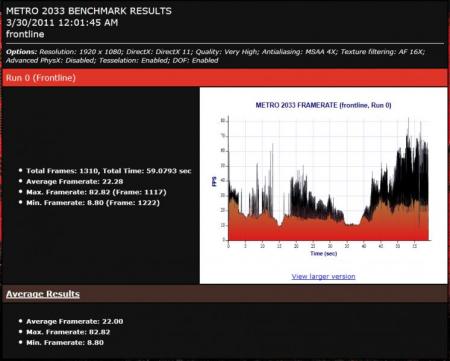Click the METRO 2033 FRAMERATE chart title
450x361 pixels.
pos(323,105)
